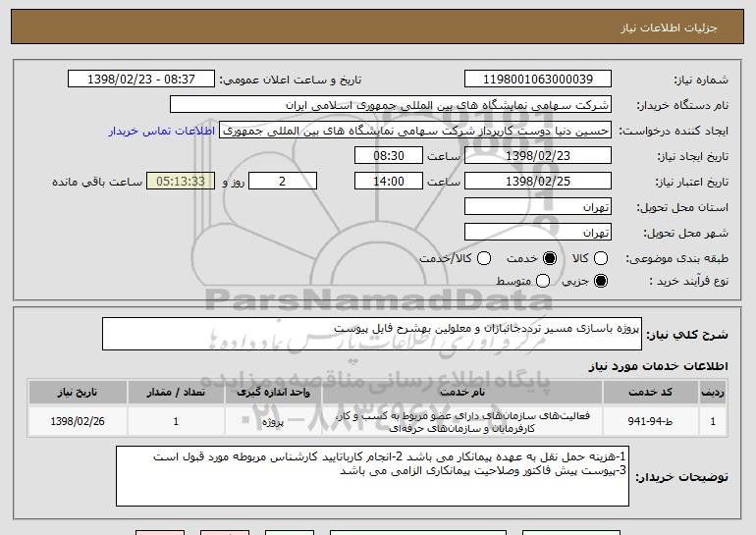Click the creation date field 1398/02/23

[538, 156]
